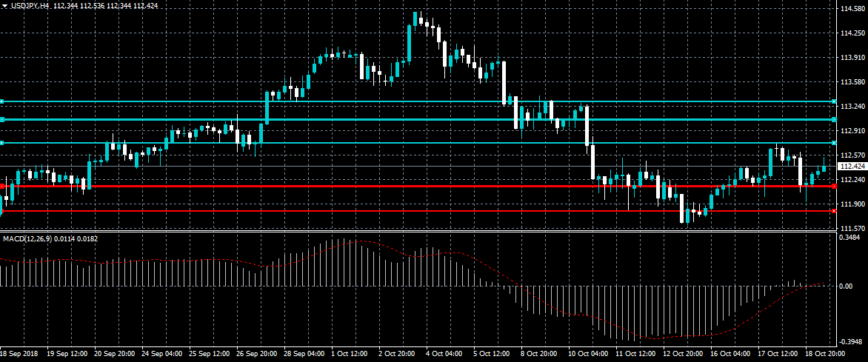The width and height of the screenshot is (868, 362).
Task: Click the MACD(12,26,9) indicator label
Action: coord(27,238)
